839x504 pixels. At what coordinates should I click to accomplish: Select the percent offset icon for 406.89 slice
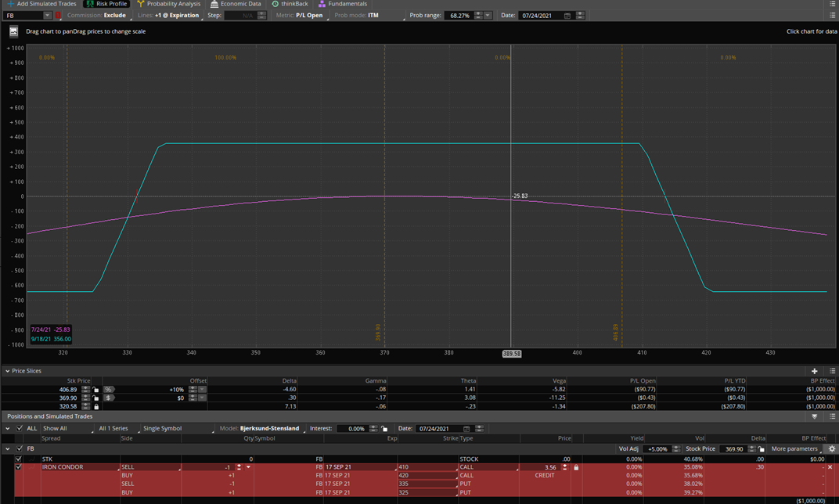[109, 389]
